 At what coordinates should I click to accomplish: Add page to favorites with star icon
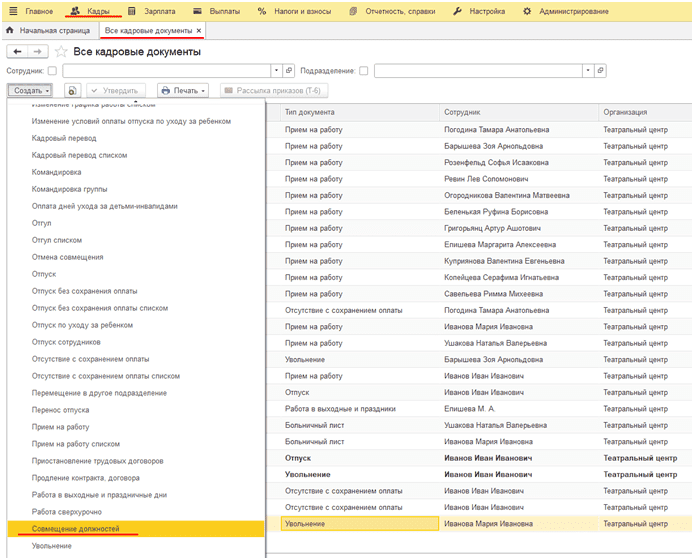point(61,52)
